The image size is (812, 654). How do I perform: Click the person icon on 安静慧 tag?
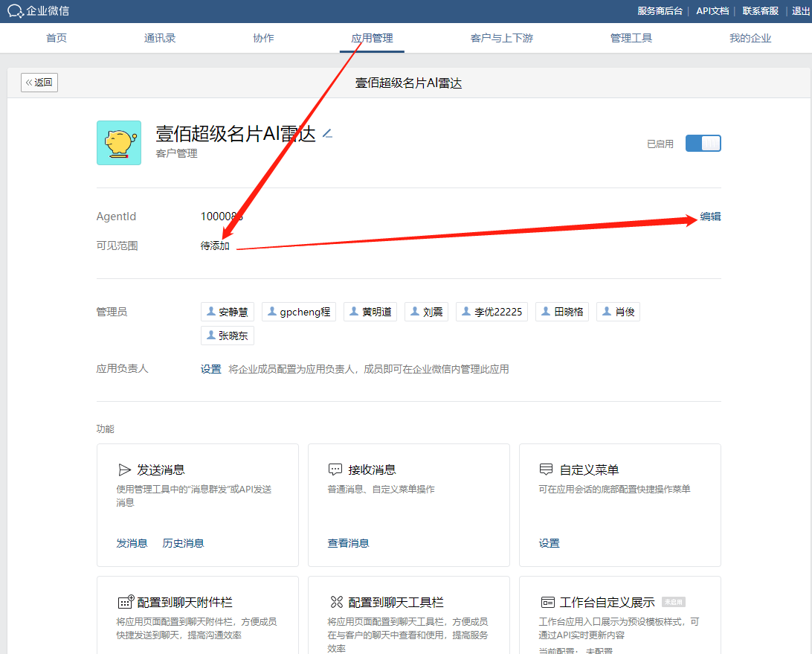[210, 312]
